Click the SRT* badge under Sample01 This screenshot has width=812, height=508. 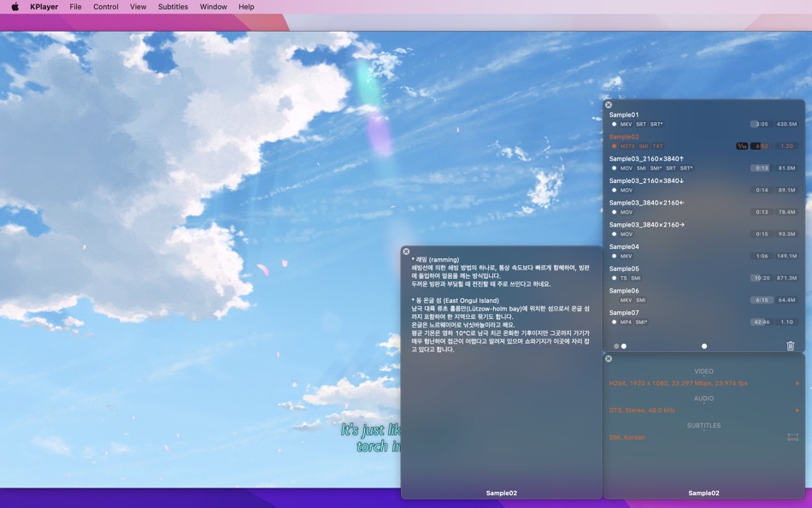(x=656, y=124)
